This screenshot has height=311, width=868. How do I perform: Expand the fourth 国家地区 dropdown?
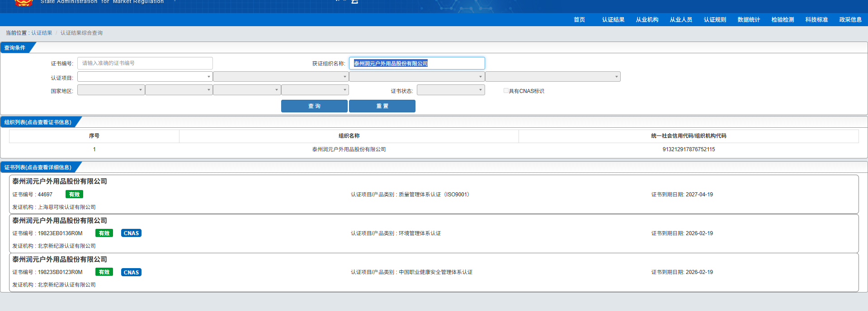pos(315,90)
